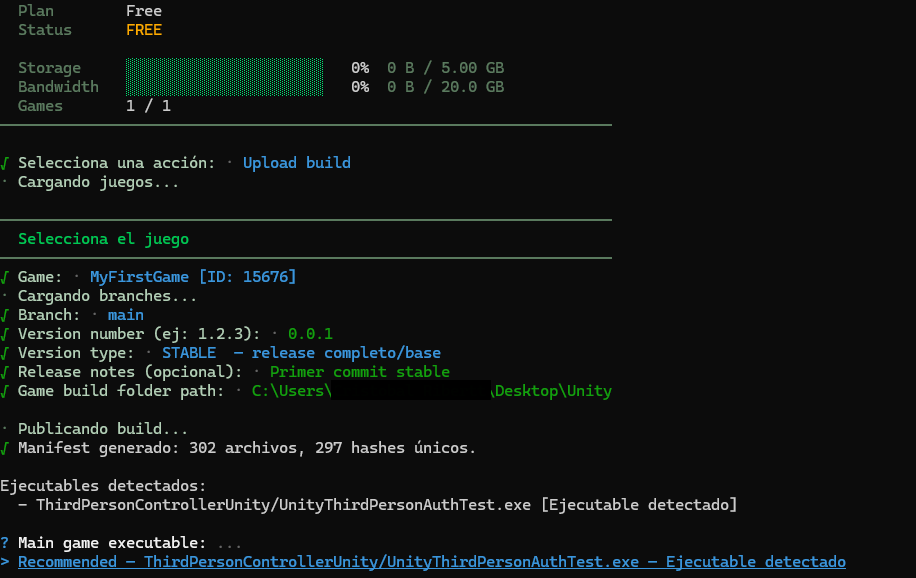Click release notes 'Primer commit stable'

[x=360, y=372]
